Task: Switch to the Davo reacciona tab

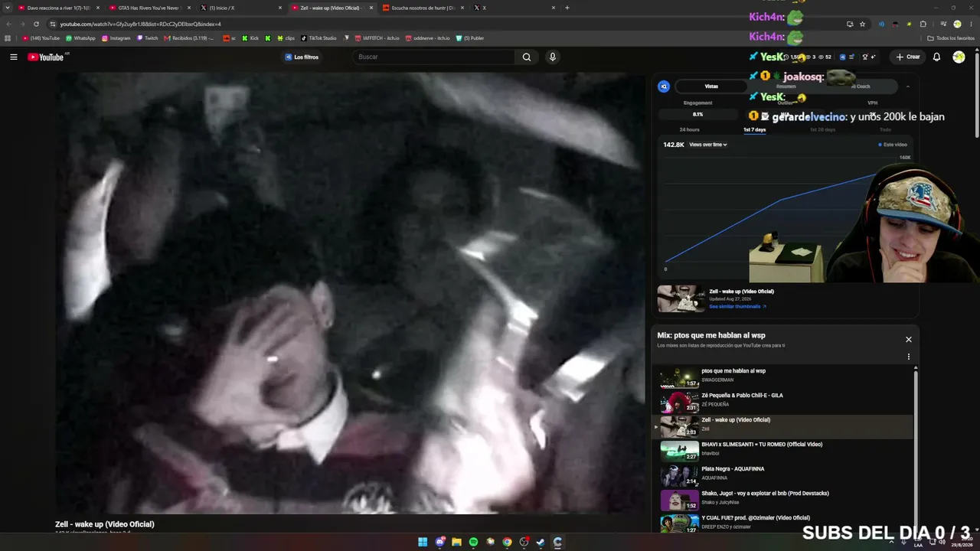Action: click(58, 8)
